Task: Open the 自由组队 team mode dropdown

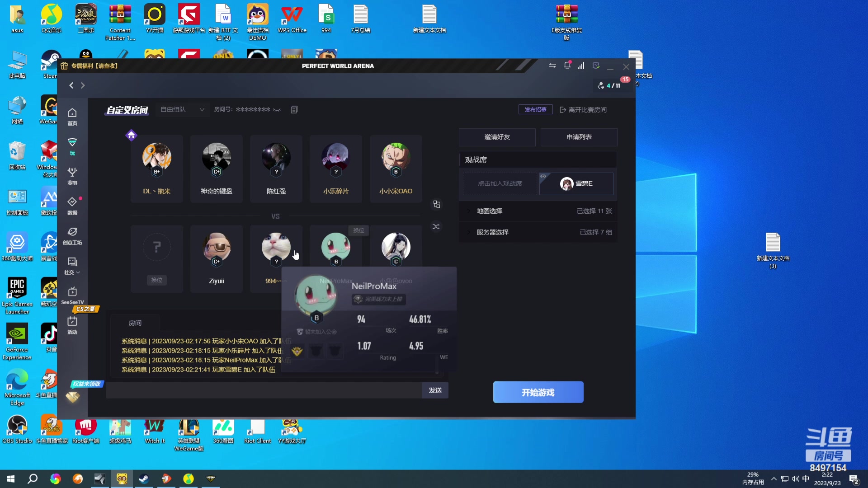Action: [x=182, y=110]
